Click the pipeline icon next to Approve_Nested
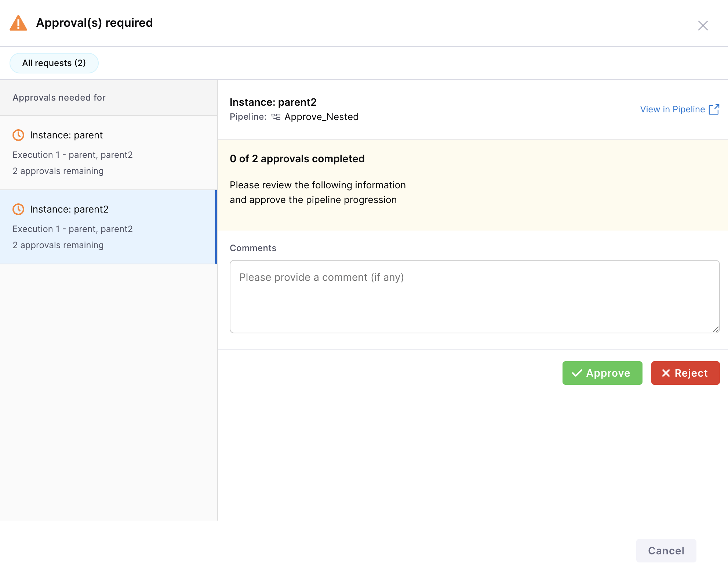The width and height of the screenshot is (728, 583). pos(276,117)
